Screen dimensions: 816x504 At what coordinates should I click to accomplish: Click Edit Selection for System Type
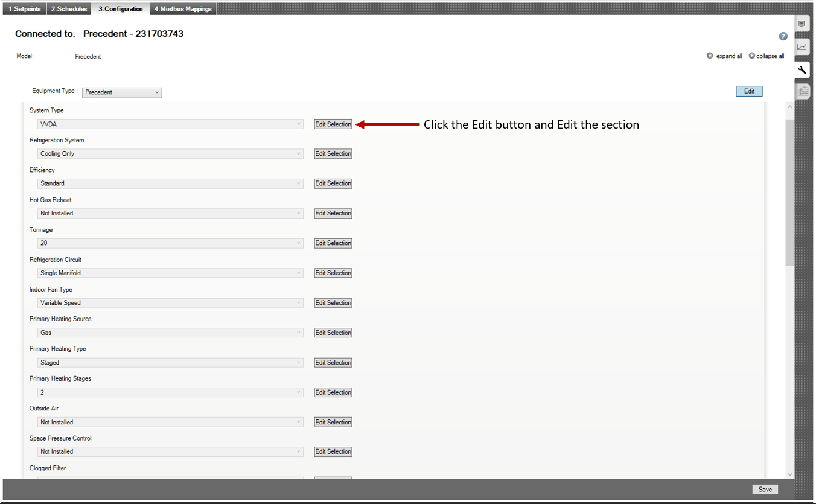(333, 124)
